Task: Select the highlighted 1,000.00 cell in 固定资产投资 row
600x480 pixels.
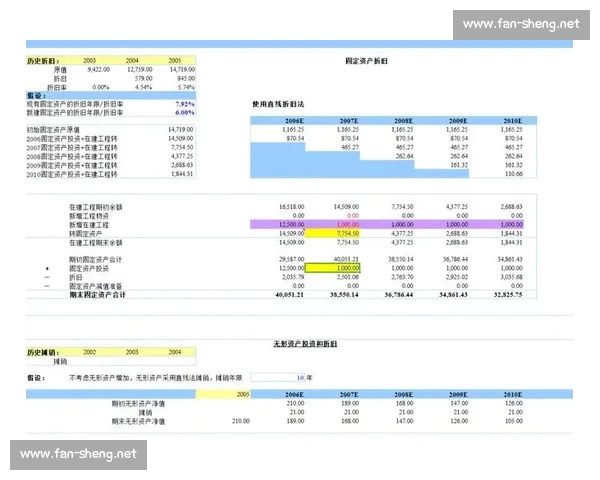Action: click(x=332, y=268)
